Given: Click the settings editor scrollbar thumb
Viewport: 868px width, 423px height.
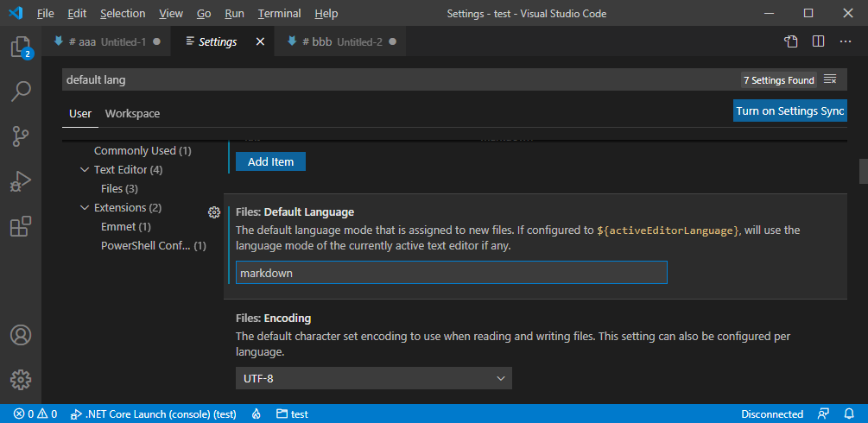Looking at the screenshot, I should (x=863, y=171).
